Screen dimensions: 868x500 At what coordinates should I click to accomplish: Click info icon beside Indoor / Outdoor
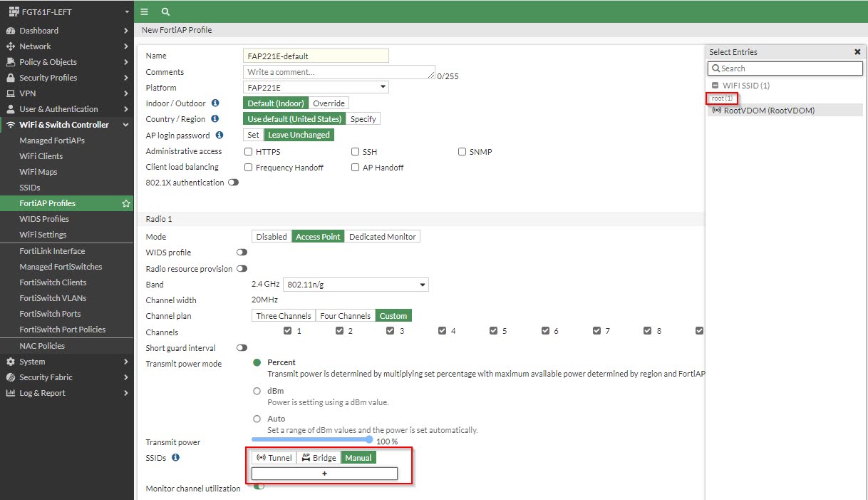(215, 103)
